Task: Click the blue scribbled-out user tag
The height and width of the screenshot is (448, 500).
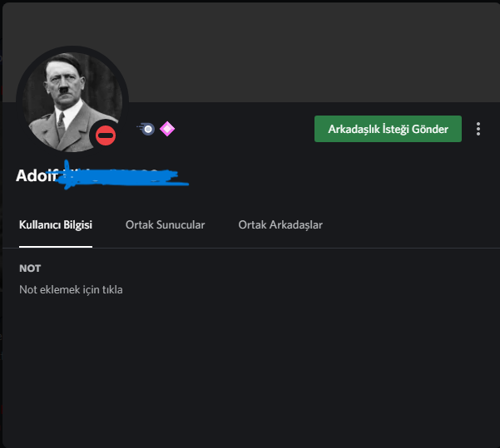Action: coord(121,175)
